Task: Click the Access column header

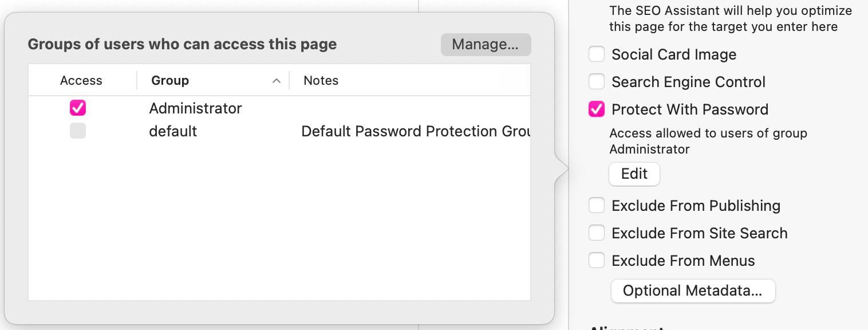Action: (x=81, y=81)
